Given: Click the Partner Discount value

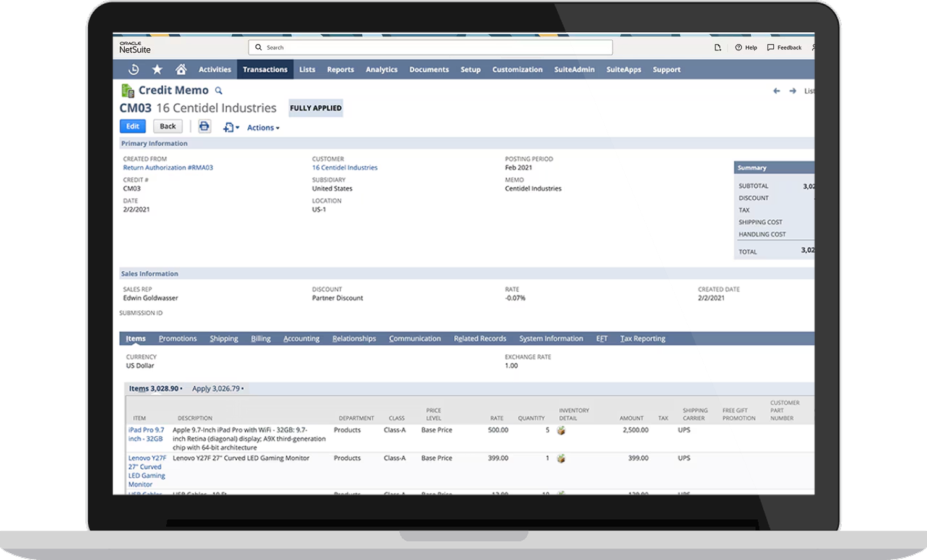Looking at the screenshot, I should (337, 298).
